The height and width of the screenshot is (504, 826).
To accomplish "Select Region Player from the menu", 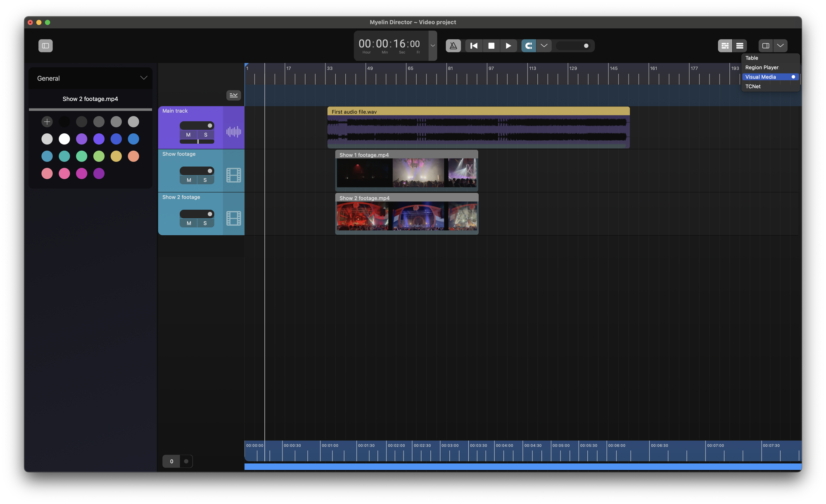I will click(x=762, y=67).
